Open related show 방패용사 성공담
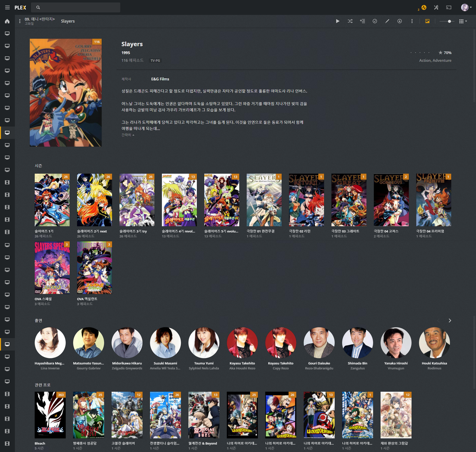This screenshot has width=476, height=452. tap(89, 415)
